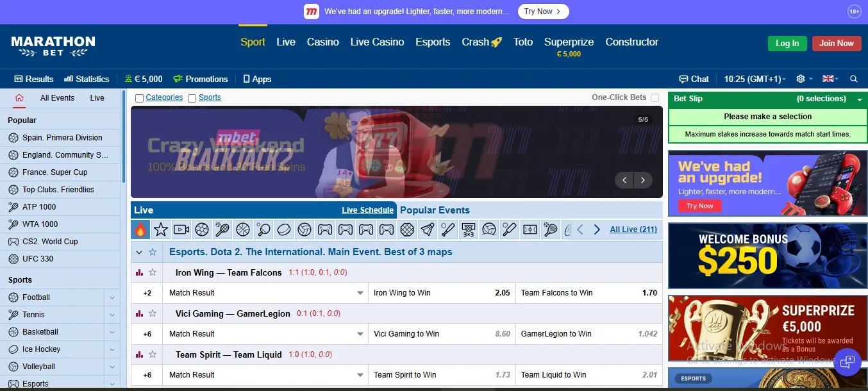Open Match Result dropdown for Iron Wing match
The height and width of the screenshot is (391, 868).
point(265,293)
